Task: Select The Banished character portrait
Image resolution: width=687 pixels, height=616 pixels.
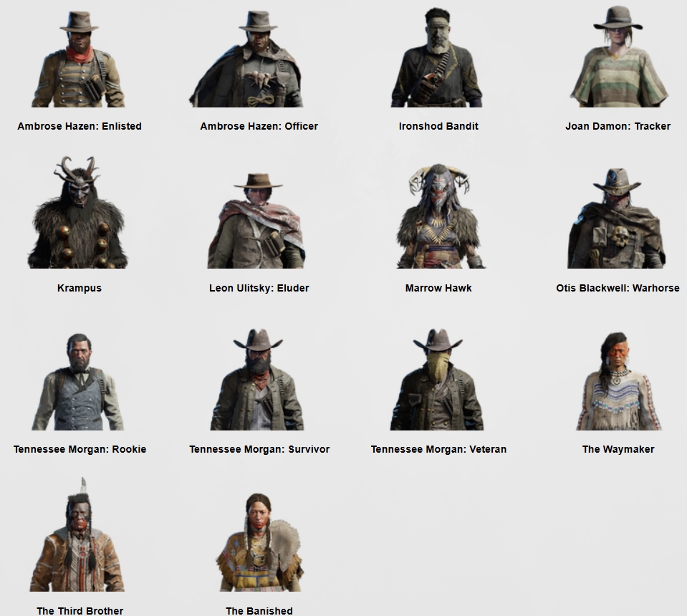Action: coord(259,542)
